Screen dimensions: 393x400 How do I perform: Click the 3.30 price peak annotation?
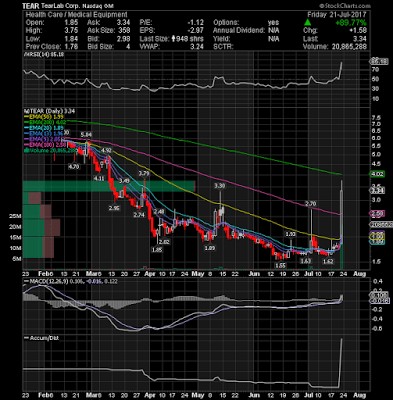click(219, 186)
